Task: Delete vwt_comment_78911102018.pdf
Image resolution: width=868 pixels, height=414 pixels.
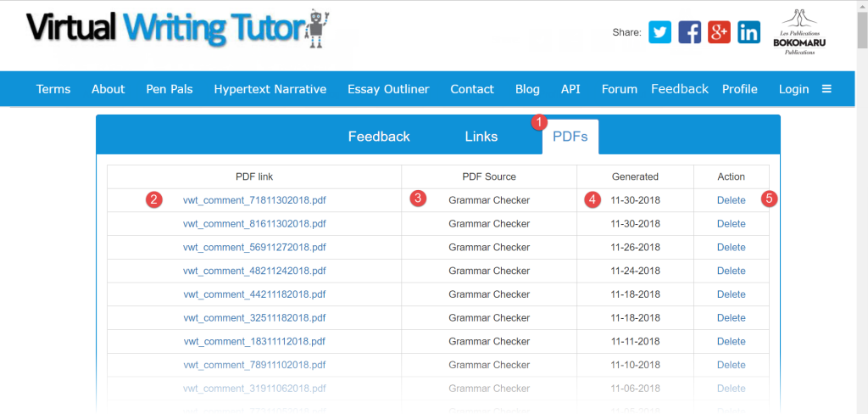Action: (732, 365)
